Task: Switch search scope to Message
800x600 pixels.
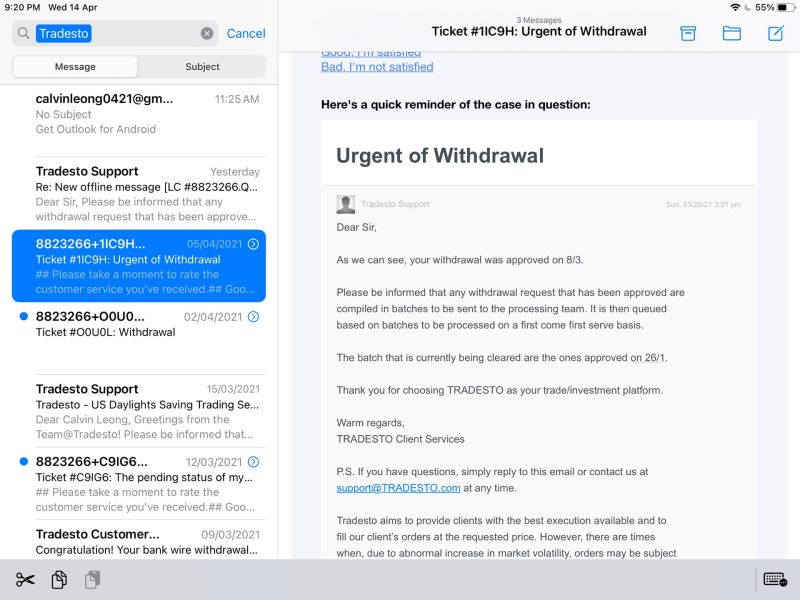Action: click(x=75, y=67)
